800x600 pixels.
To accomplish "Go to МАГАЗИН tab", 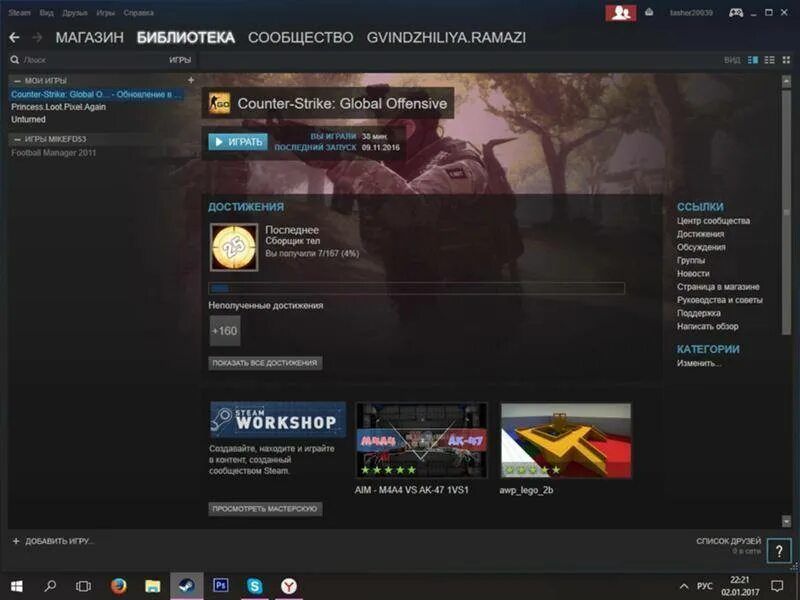I will click(x=89, y=38).
